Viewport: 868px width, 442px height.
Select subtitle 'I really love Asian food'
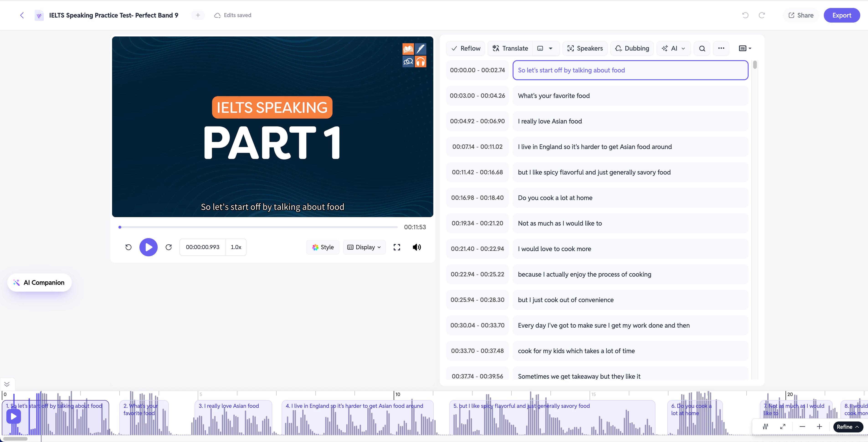coord(630,121)
